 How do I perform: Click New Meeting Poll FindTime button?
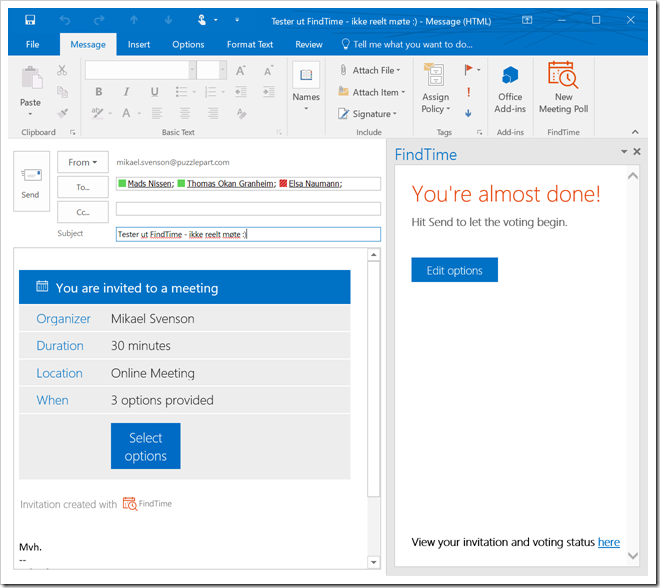coord(564,88)
